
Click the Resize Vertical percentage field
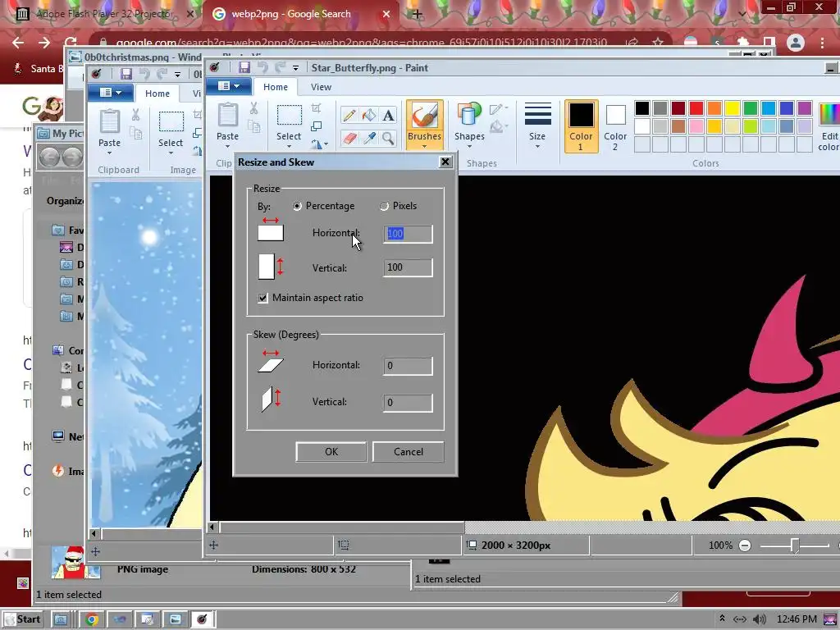pos(409,267)
